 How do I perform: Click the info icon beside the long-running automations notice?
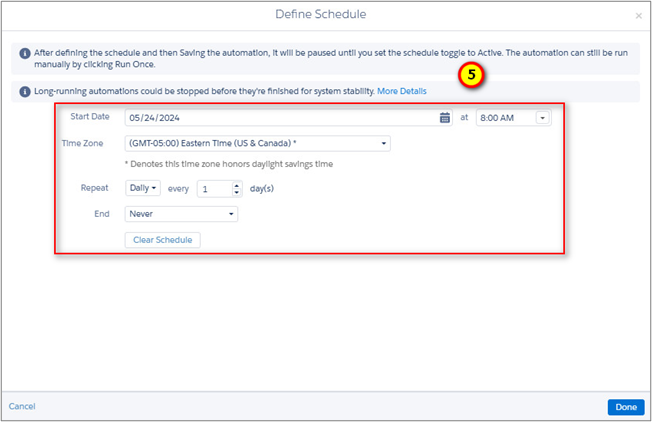25,91
